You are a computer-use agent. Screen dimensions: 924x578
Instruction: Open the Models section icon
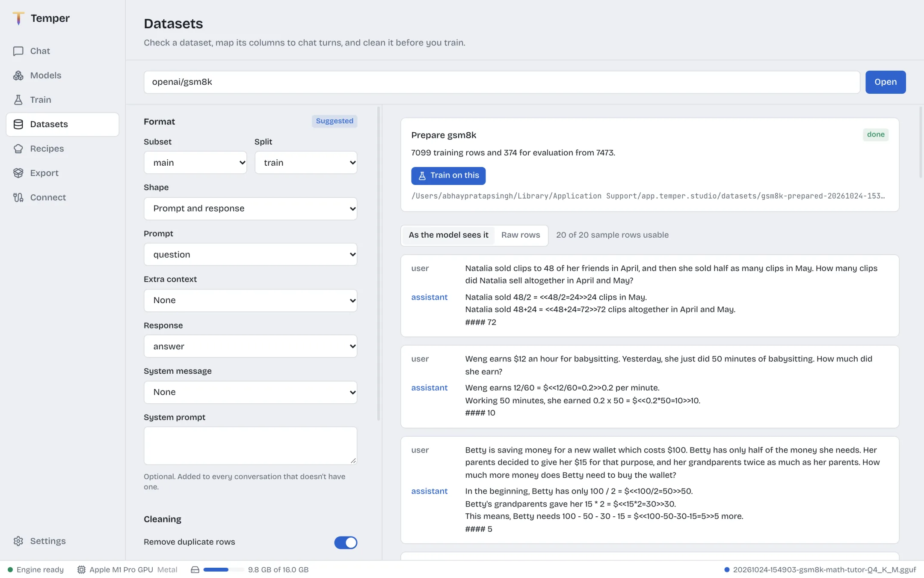[x=18, y=75]
